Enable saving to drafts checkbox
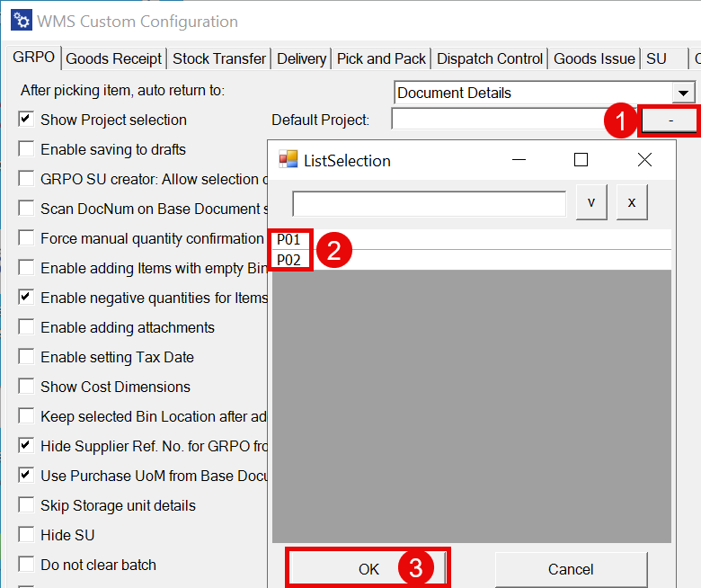Viewport: 701px width, 588px height. 26,149
